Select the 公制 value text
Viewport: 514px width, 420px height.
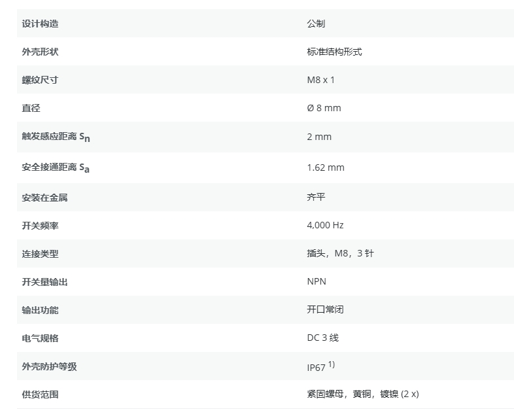coord(316,24)
